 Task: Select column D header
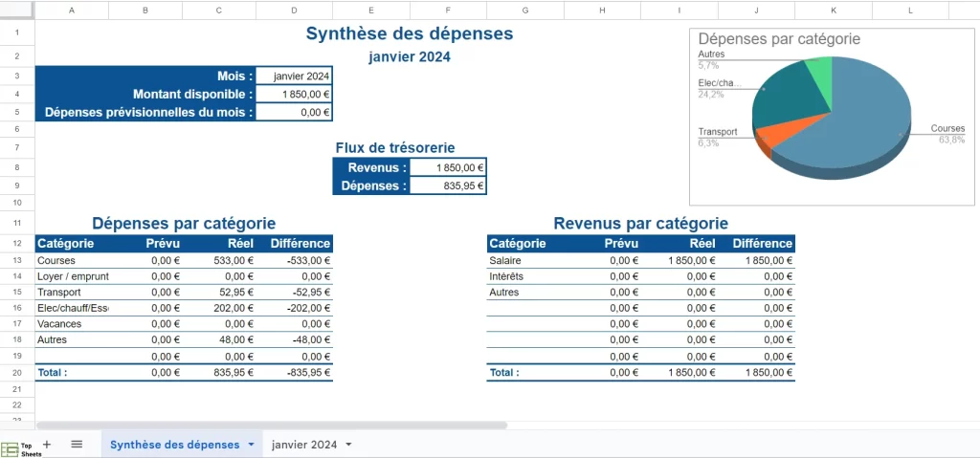295,10
